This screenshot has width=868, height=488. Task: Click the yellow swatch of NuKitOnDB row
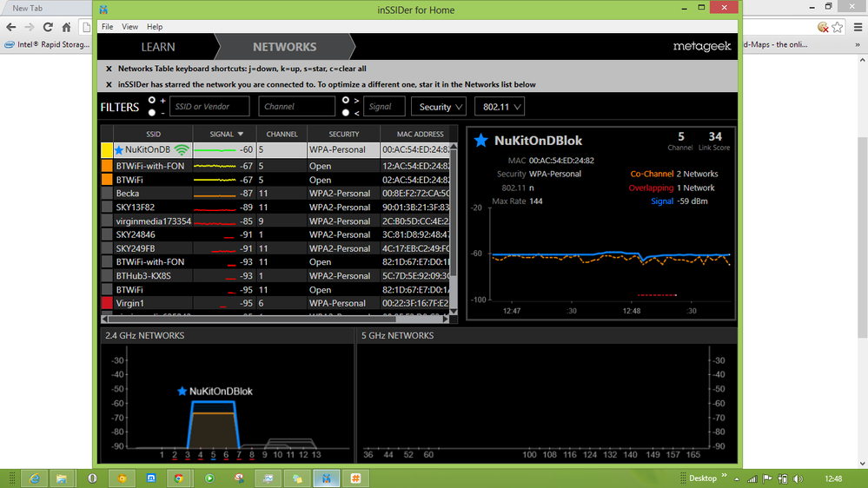(x=107, y=150)
